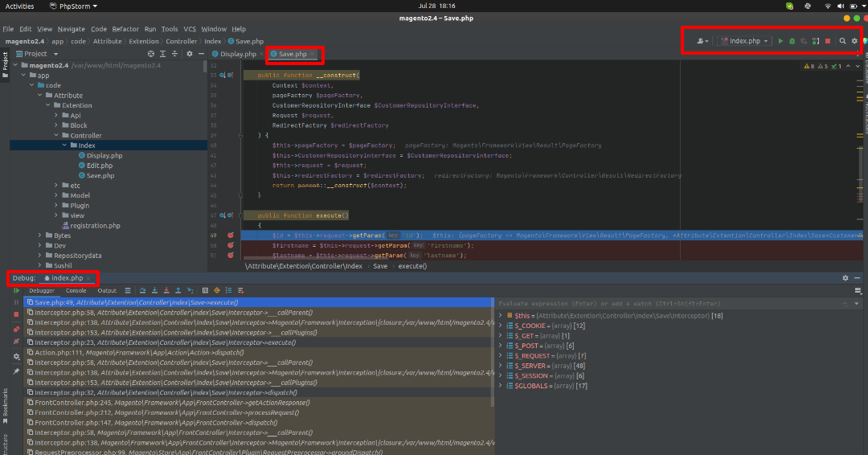Image resolution: width=868 pixels, height=455 pixels.
Task: Step out in Debug toolbar
Action: (x=178, y=290)
